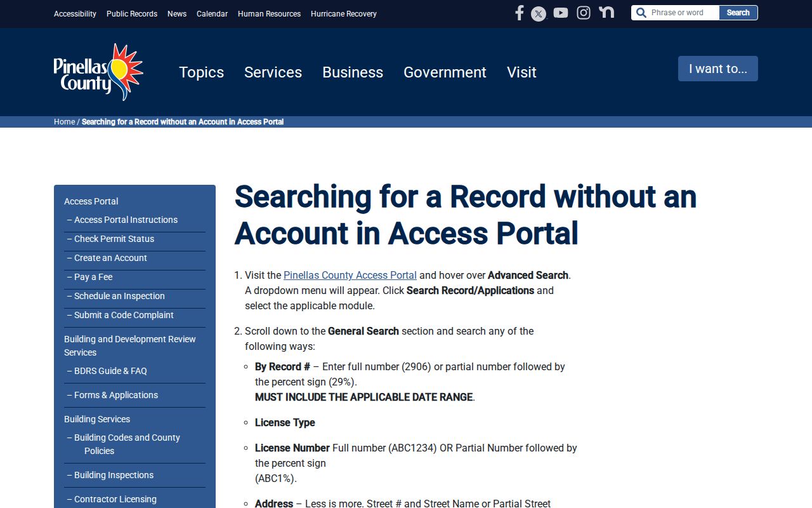Image resolution: width=812 pixels, height=508 pixels.
Task: Open the Government main menu
Action: pos(445,72)
